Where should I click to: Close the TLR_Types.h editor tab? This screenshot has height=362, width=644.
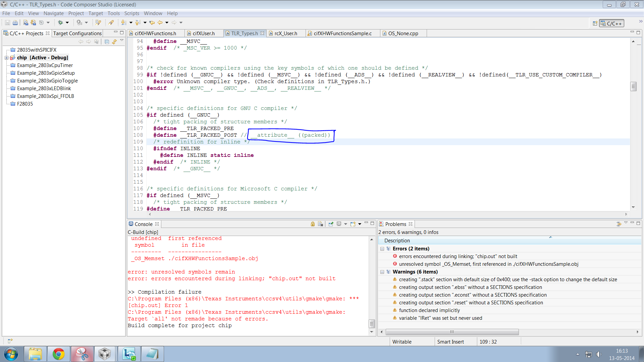pyautogui.click(x=262, y=33)
